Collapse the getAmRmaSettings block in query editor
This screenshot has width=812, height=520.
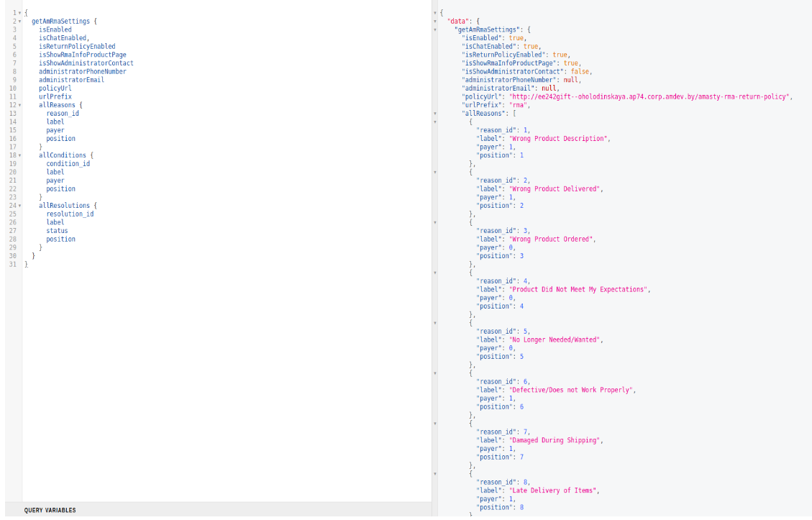click(x=19, y=22)
